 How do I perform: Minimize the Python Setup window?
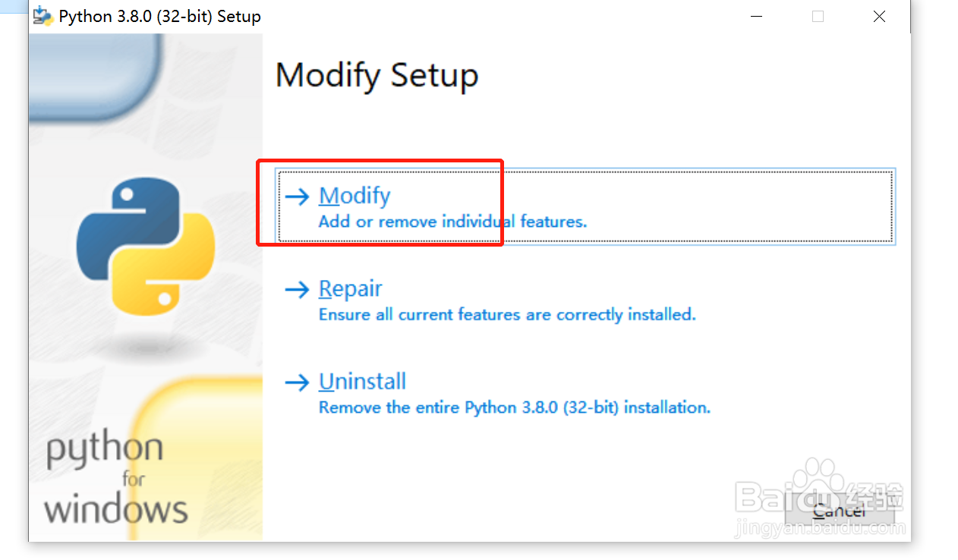pos(756,16)
